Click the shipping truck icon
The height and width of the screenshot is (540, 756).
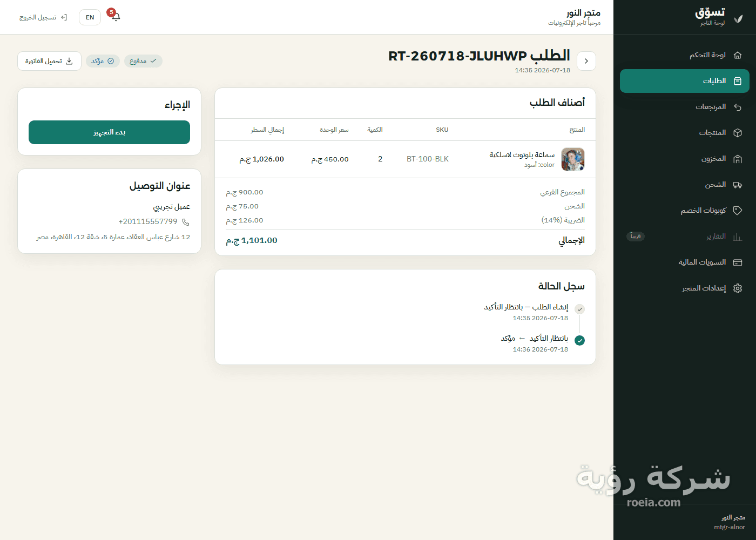coord(738,185)
